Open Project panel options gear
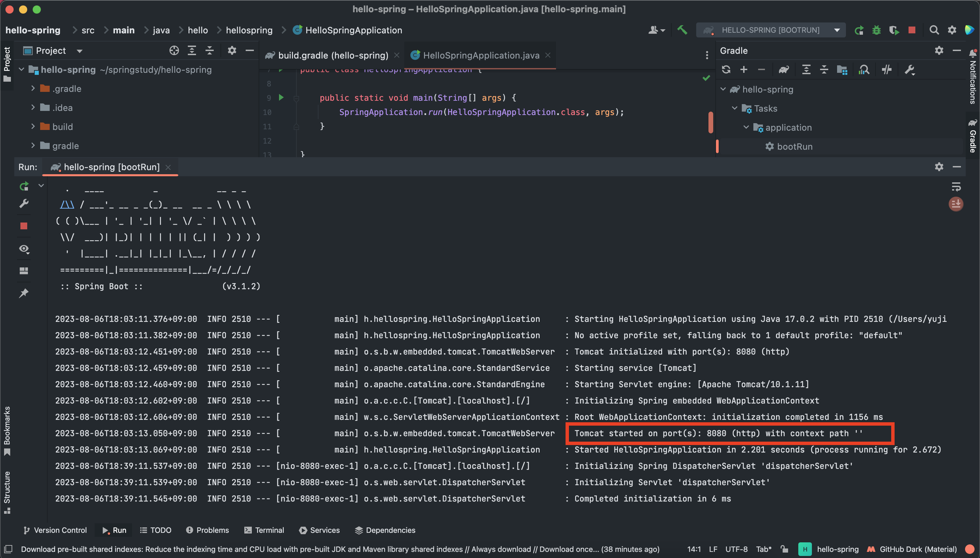980x558 pixels. (232, 51)
